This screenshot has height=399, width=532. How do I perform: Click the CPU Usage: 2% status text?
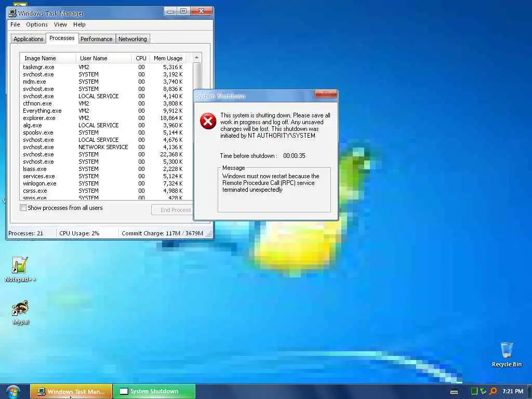[x=79, y=233]
